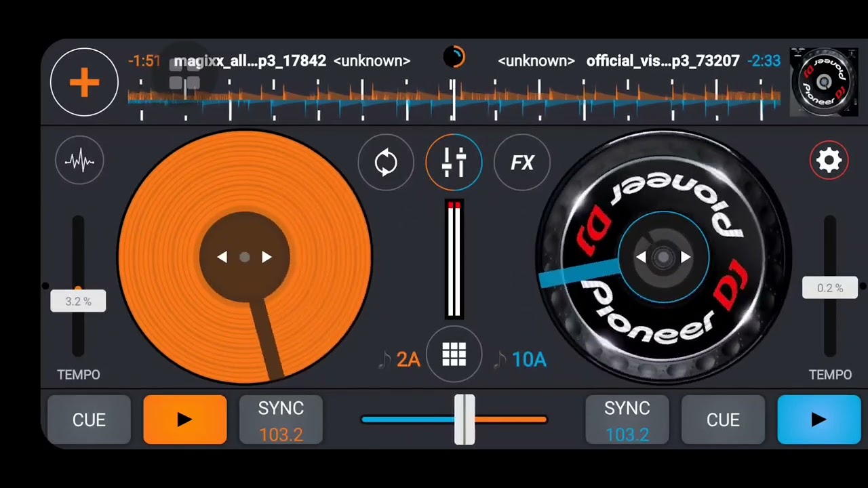Tap the Pioneer DJ album art thumbnail
This screenshot has width=868, height=488.
[824, 82]
